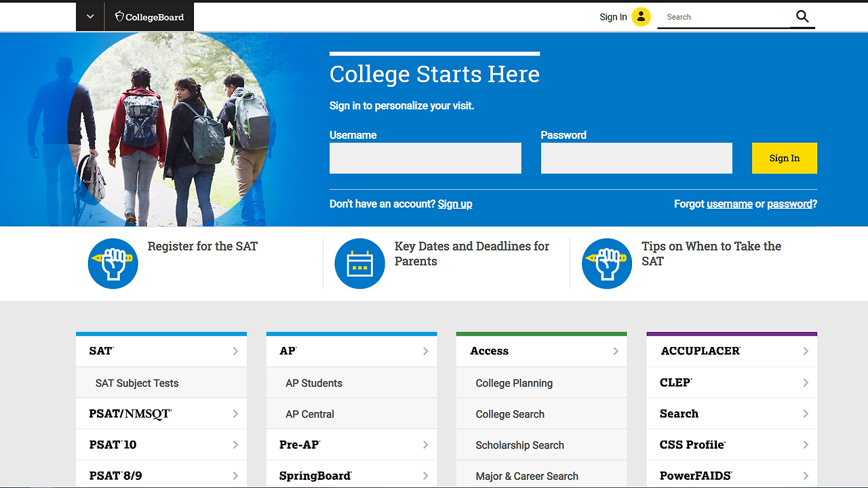Expand the Pre-AP chevron arrow
The width and height of the screenshot is (868, 488).
[x=425, y=445]
